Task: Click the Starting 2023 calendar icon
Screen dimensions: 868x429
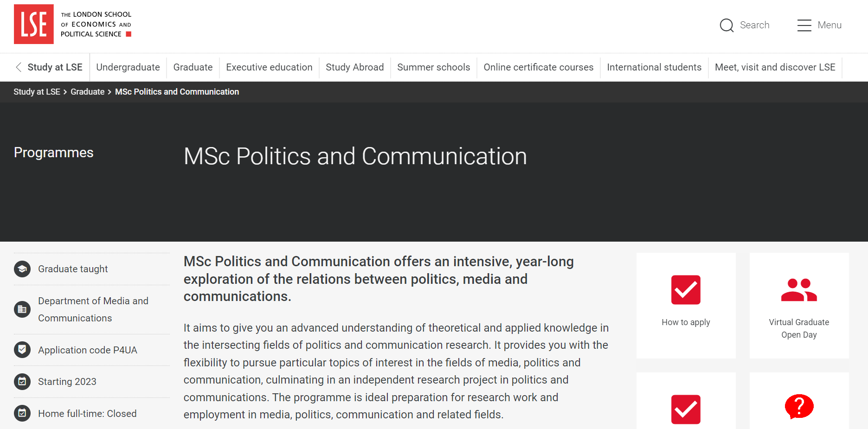Action: pyautogui.click(x=22, y=382)
